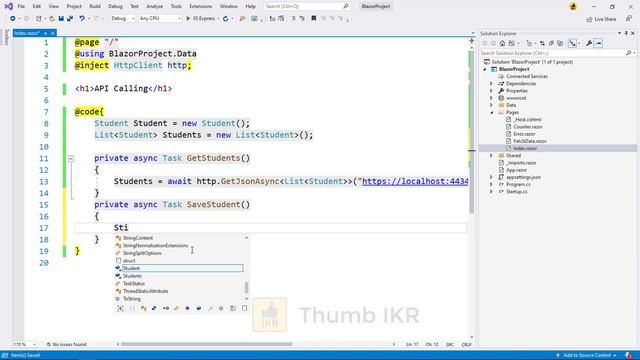Click the Solution Explorer Properties wrench icon
640x360 pixels.
(589, 43)
